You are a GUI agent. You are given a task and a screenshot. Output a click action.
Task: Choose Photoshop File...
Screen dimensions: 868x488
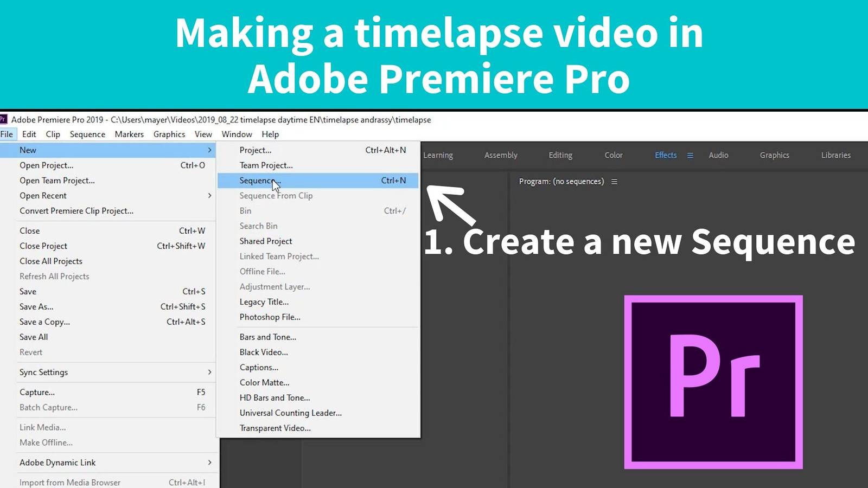[318, 317]
